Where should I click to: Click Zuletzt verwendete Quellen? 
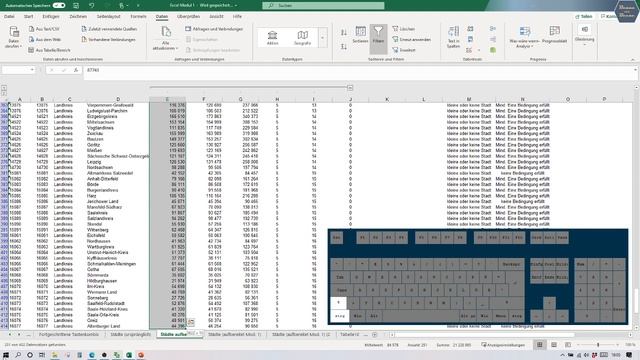pyautogui.click(x=109, y=29)
